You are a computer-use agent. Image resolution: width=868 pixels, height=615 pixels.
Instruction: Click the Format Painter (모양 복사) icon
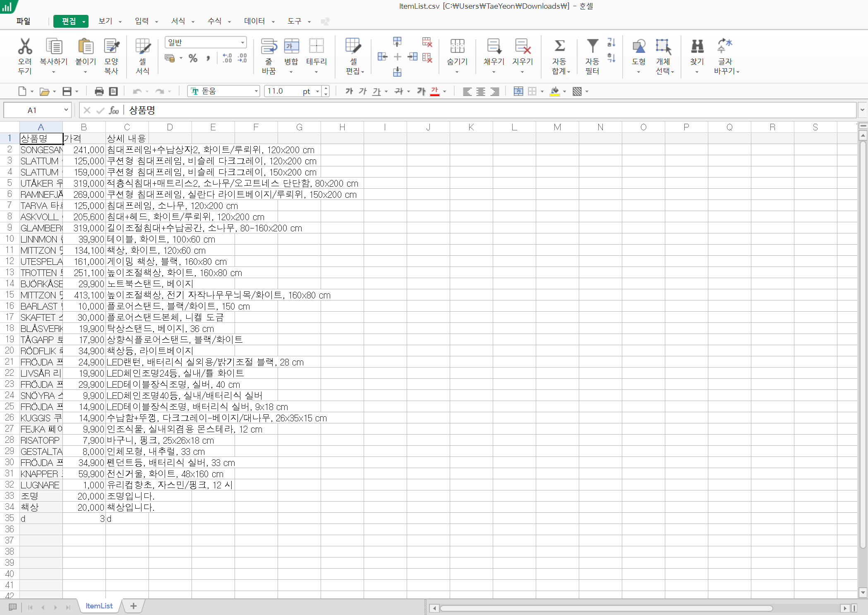(x=111, y=46)
